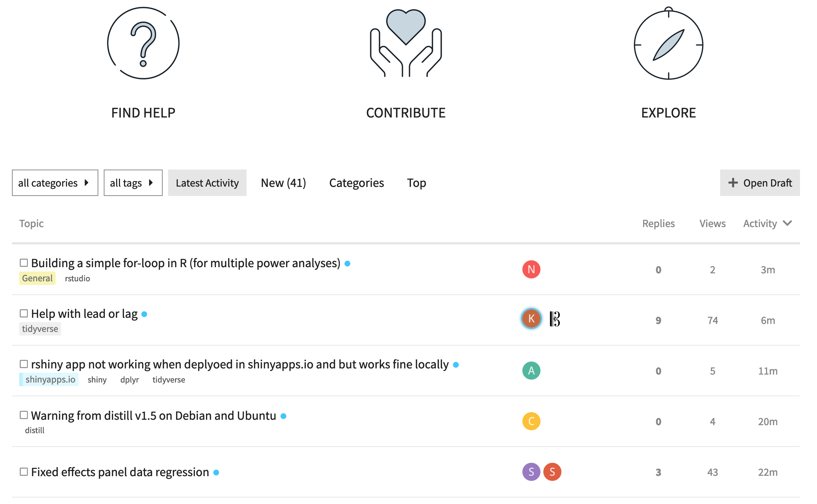Viewport: 817px width, 504px height.
Task: Check the 'Building a simple for-loop' topic checkbox
Action: (24, 263)
